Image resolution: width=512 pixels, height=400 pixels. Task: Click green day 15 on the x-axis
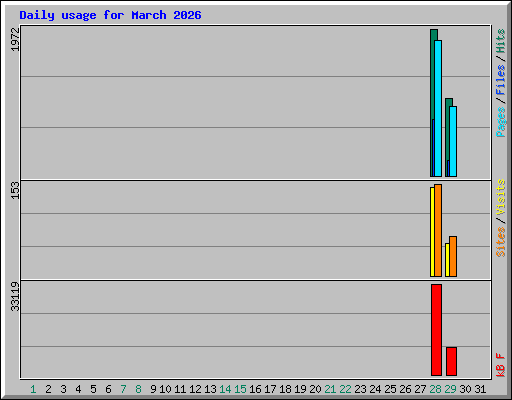pos(240,389)
